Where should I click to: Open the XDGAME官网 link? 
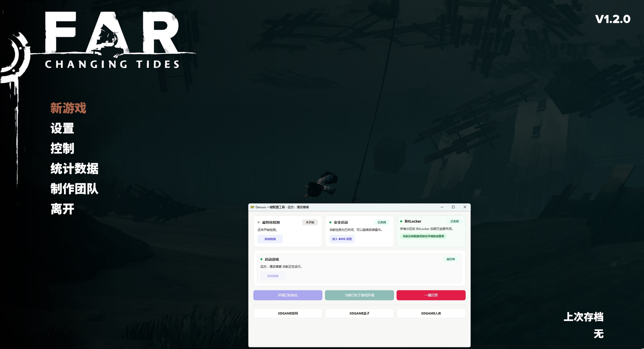pyautogui.click(x=288, y=313)
